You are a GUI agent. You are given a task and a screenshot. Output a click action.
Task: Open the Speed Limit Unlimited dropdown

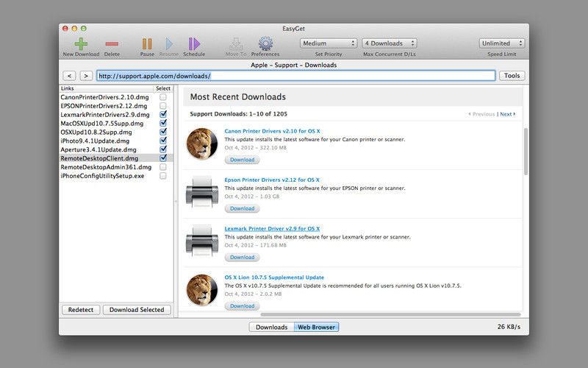pos(502,43)
